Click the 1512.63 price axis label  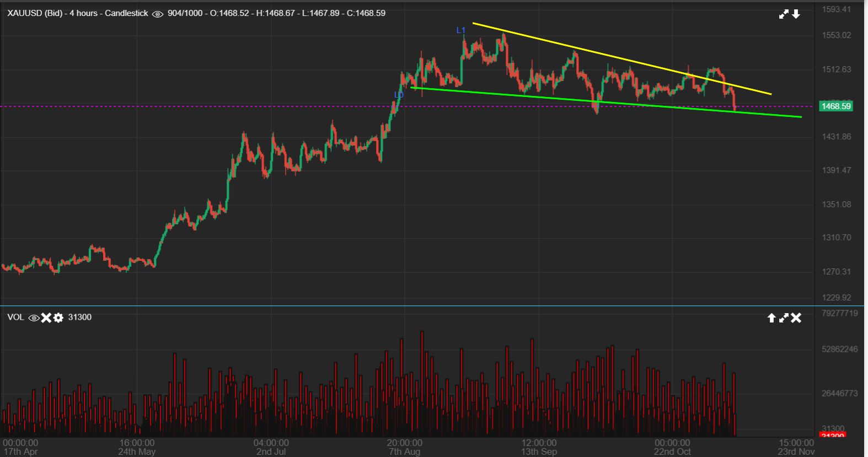coord(836,69)
